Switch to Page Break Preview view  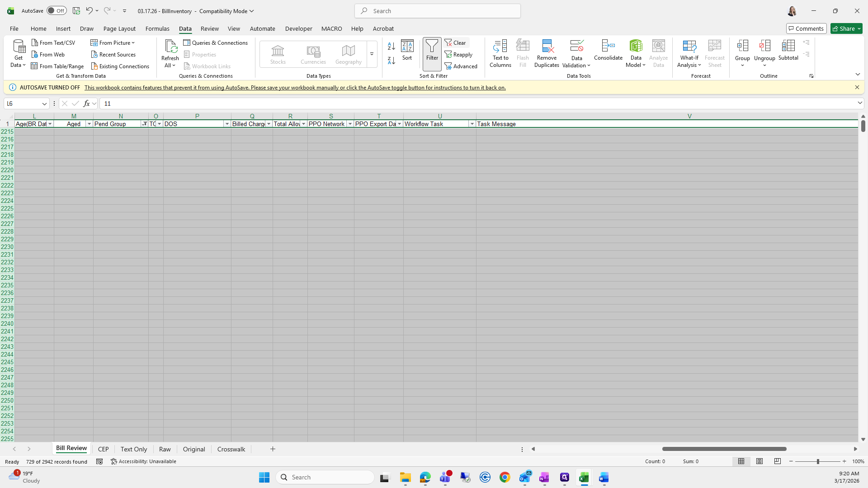click(x=778, y=461)
